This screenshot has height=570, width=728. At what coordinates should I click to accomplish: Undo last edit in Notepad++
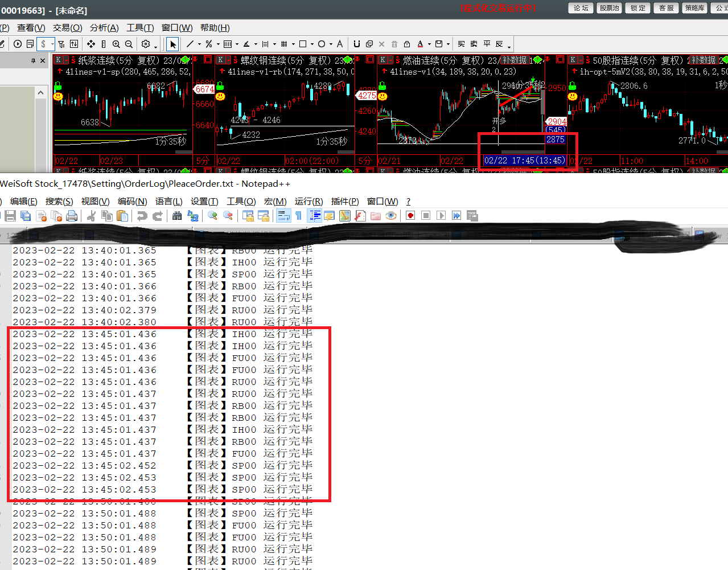click(x=142, y=216)
